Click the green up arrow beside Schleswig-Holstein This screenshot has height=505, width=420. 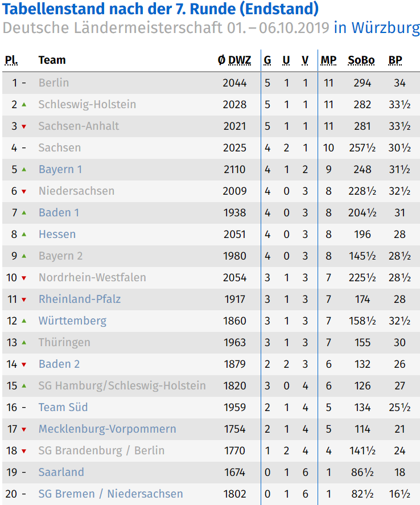(x=24, y=104)
